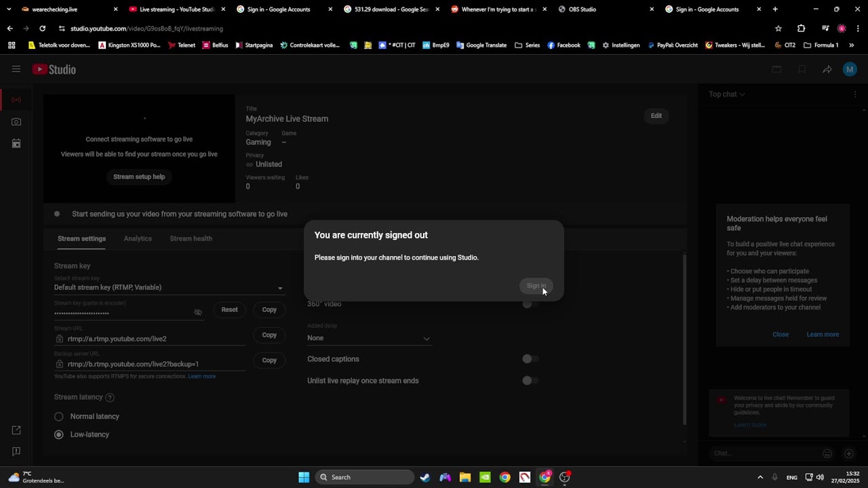
Task: Click the Windows Start button
Action: tap(304, 477)
